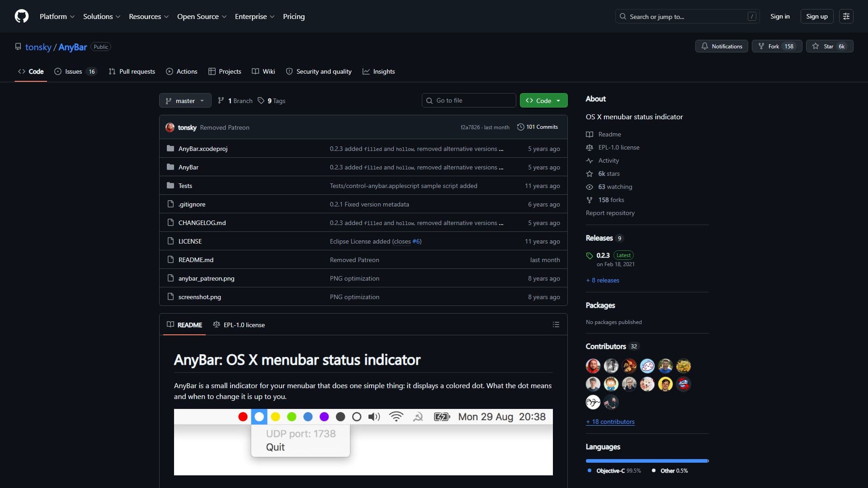Click the Notifications bell button

click(722, 46)
